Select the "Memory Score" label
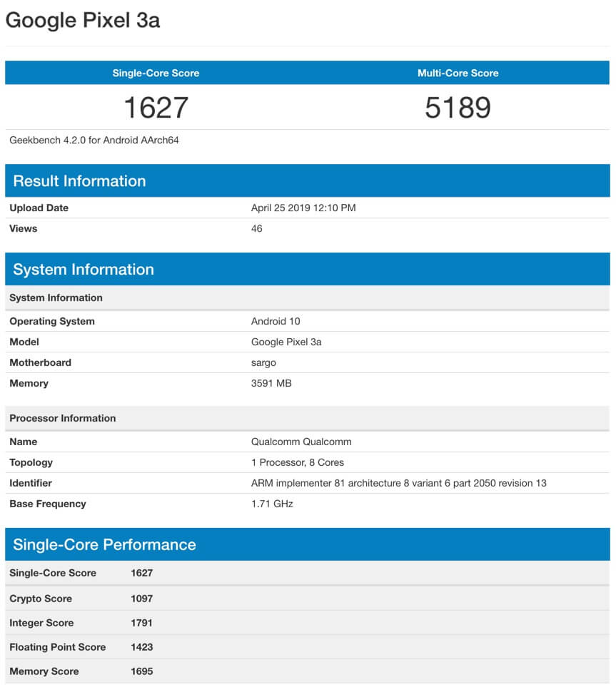 [x=44, y=671]
